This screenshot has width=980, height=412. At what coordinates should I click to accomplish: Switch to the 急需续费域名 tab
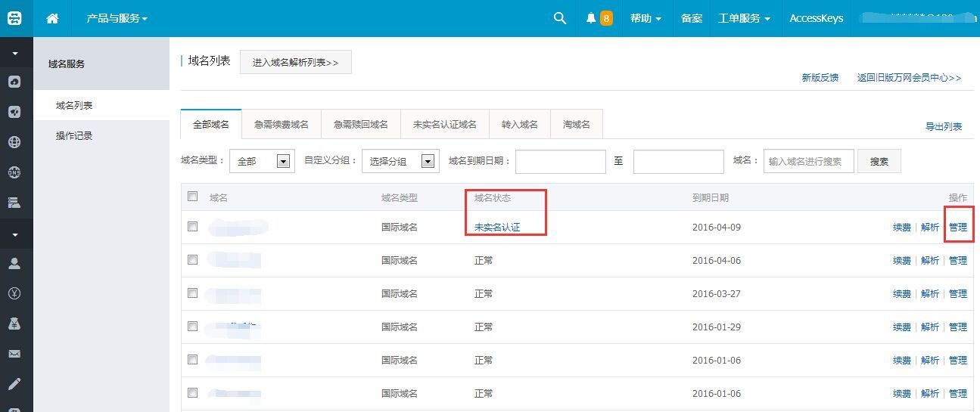point(282,125)
